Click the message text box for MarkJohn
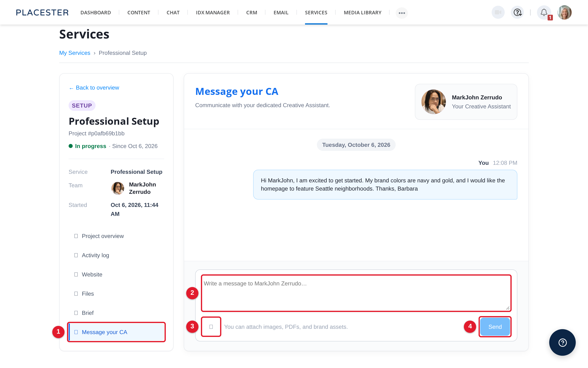 tap(356, 293)
